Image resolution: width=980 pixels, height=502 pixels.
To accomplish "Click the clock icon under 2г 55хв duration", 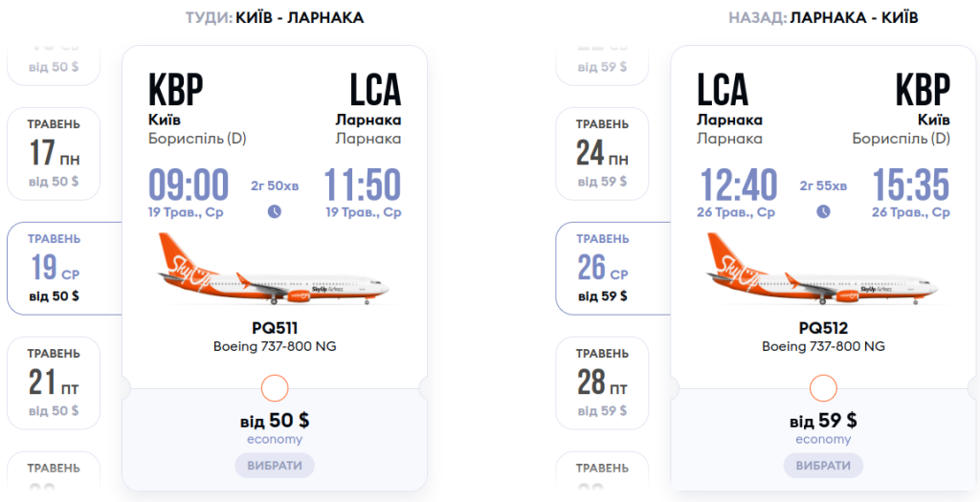I will coord(823,211).
